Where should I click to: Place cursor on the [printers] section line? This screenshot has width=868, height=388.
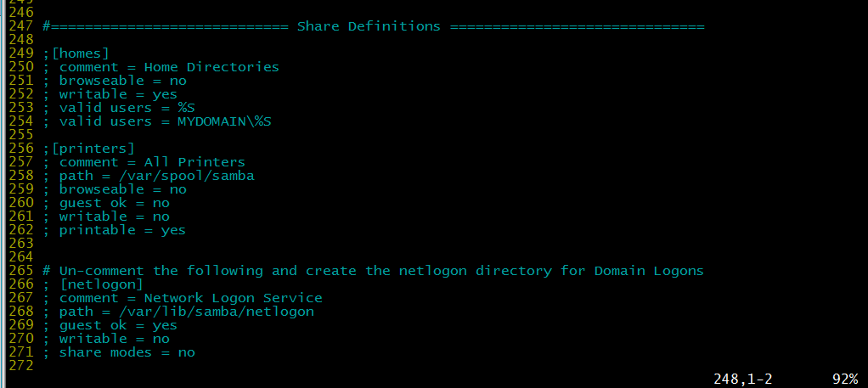[88, 149]
